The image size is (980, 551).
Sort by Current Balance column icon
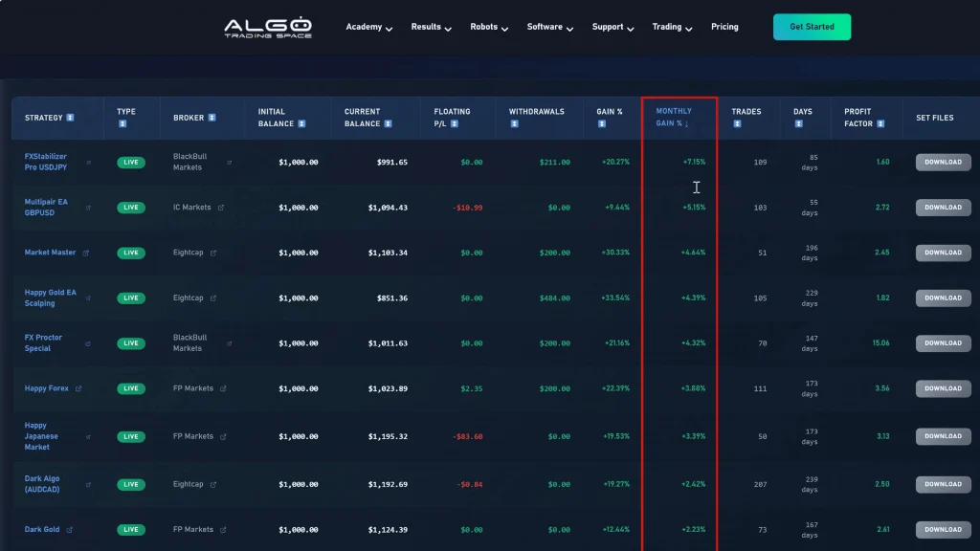[388, 123]
